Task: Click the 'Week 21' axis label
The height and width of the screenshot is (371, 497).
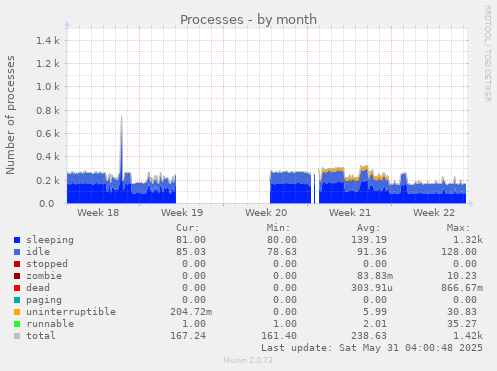Action: tap(350, 213)
